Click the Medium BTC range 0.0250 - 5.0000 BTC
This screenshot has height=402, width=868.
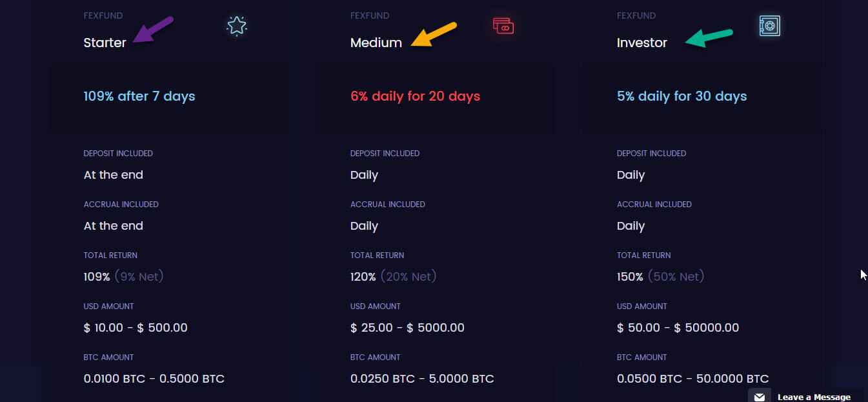(x=422, y=379)
